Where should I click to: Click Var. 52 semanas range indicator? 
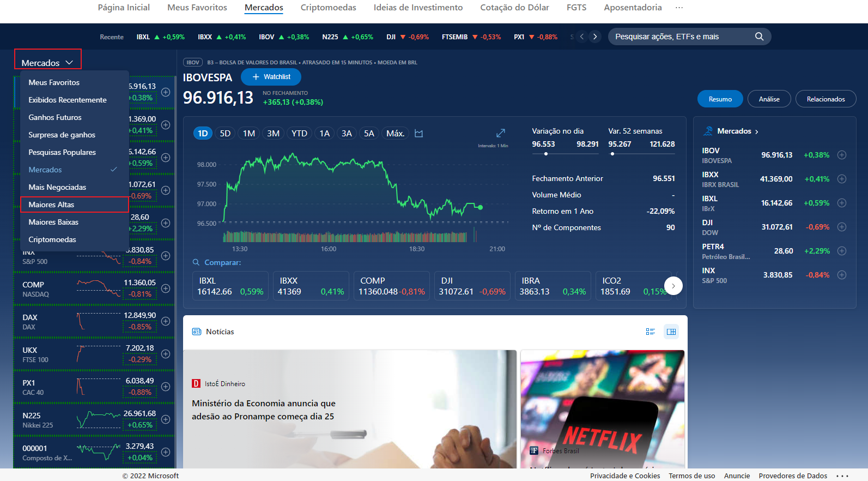click(x=641, y=154)
